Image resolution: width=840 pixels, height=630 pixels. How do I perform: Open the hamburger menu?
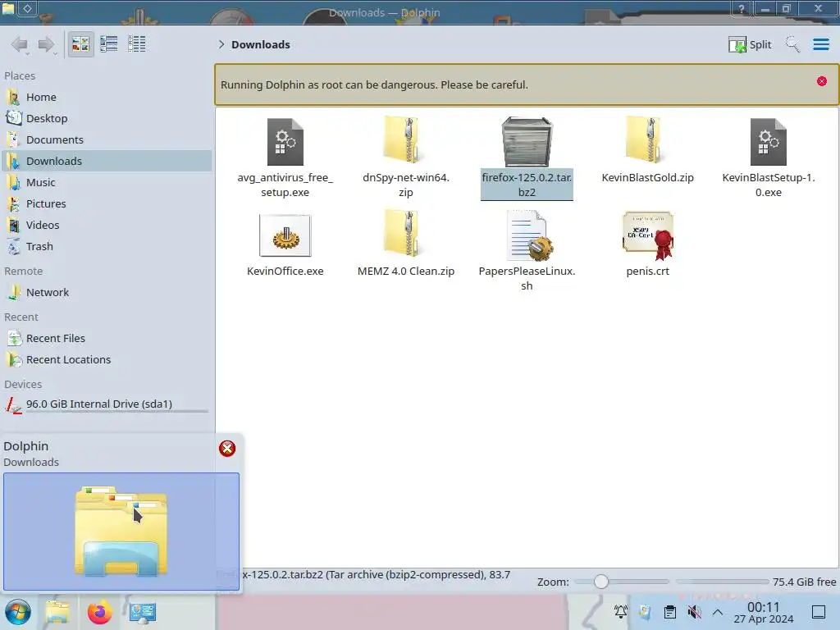[820, 44]
